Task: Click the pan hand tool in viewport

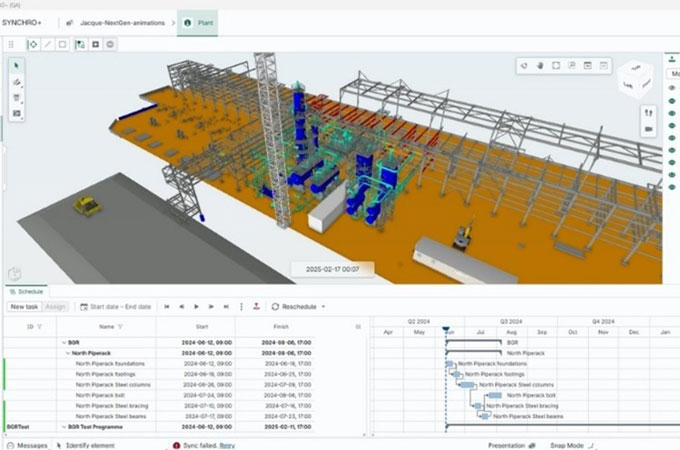Action: 540,66
